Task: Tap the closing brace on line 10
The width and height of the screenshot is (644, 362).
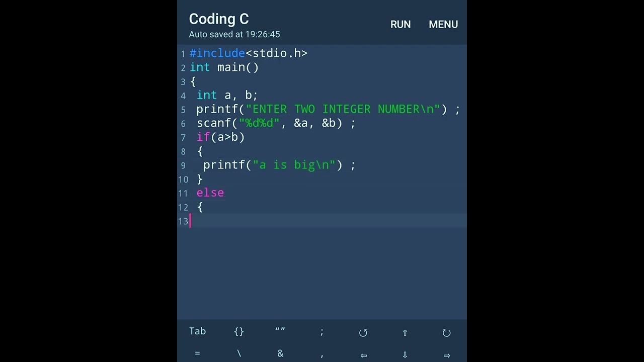Action: (x=200, y=179)
